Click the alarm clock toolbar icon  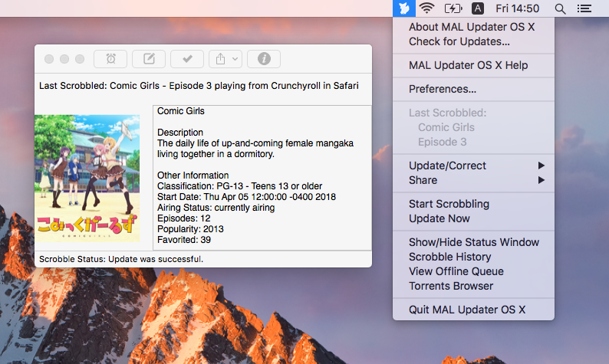click(x=110, y=59)
